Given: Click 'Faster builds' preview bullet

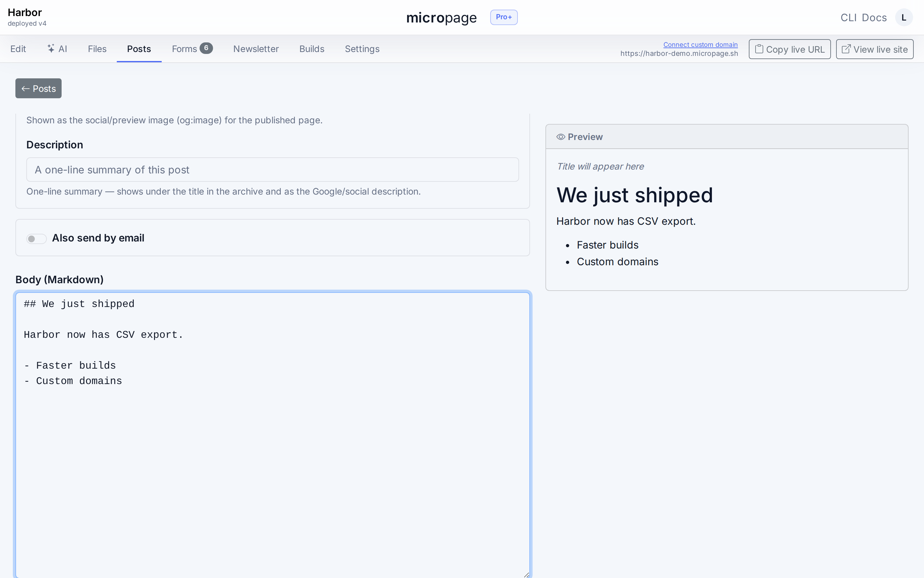Looking at the screenshot, I should [x=607, y=245].
